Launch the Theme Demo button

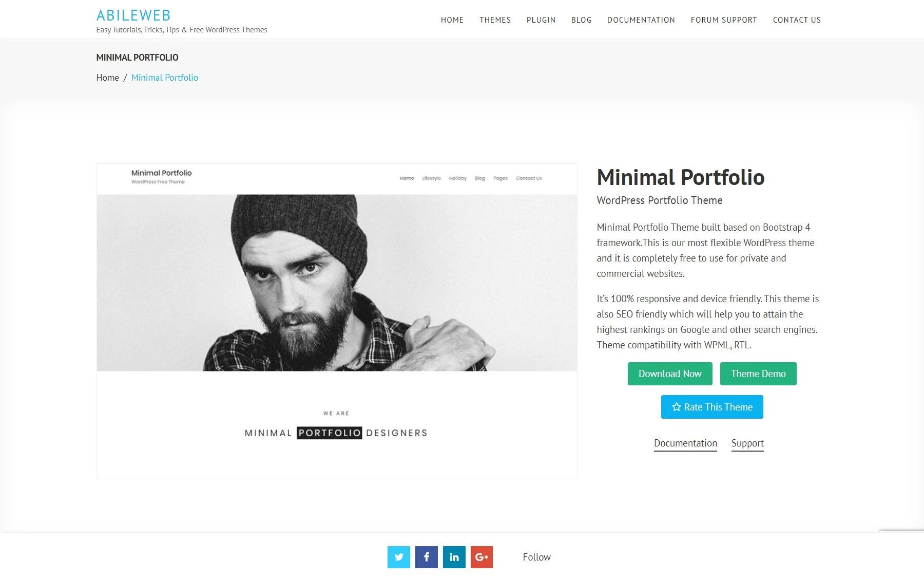point(758,374)
